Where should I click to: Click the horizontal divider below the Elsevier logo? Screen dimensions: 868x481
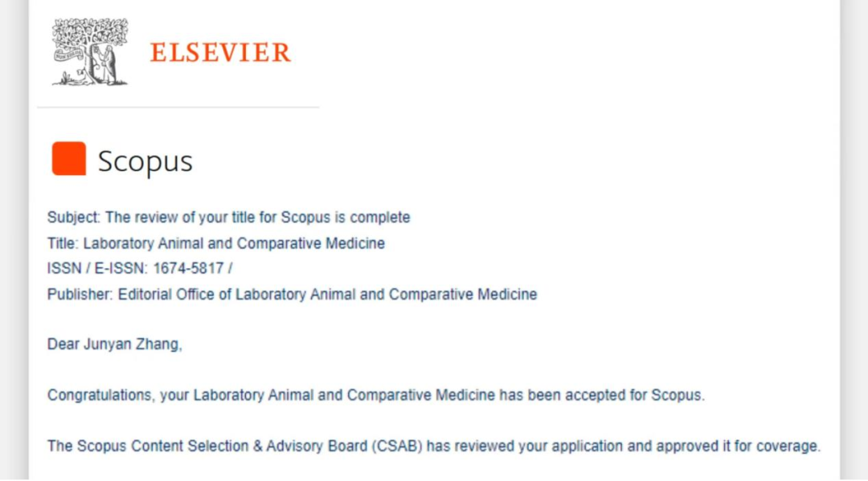(178, 107)
